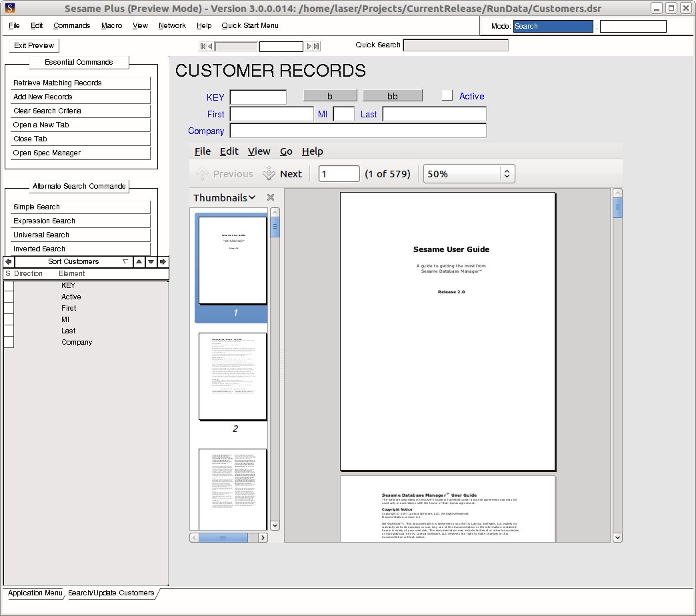This screenshot has height=616, width=696.
Task: Click the down arrow in Sort Customers bar
Action: (151, 262)
